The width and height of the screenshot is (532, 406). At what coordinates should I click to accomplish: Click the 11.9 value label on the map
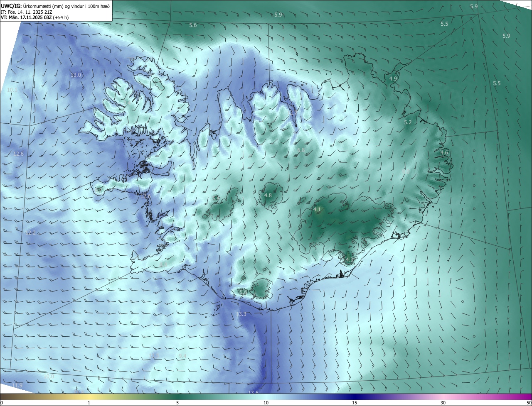[17, 386]
